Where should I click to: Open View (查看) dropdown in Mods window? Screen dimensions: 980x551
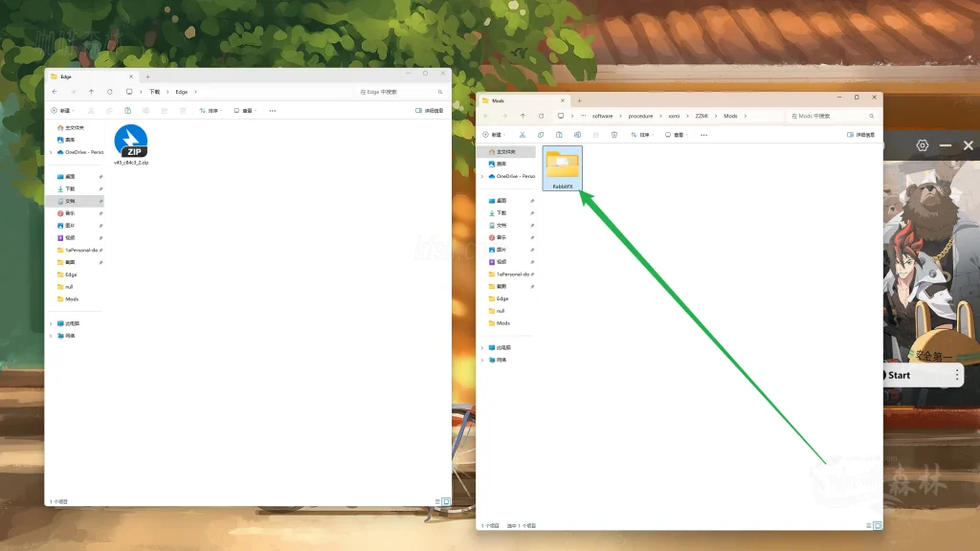[677, 135]
